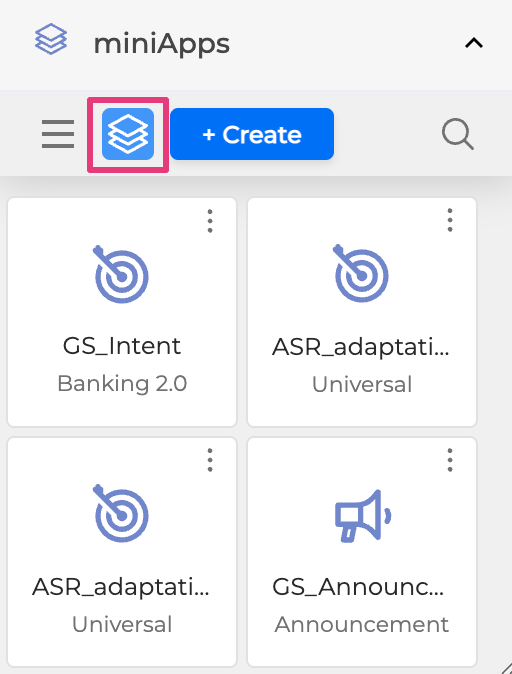The height and width of the screenshot is (674, 512).
Task: Select the grid card view icon
Action: tap(128, 134)
